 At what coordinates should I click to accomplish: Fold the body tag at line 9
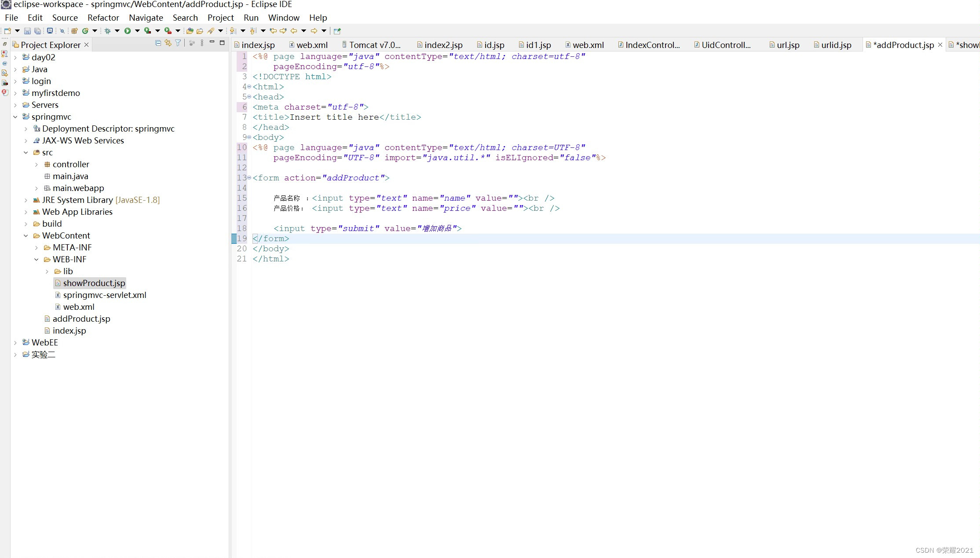point(249,137)
